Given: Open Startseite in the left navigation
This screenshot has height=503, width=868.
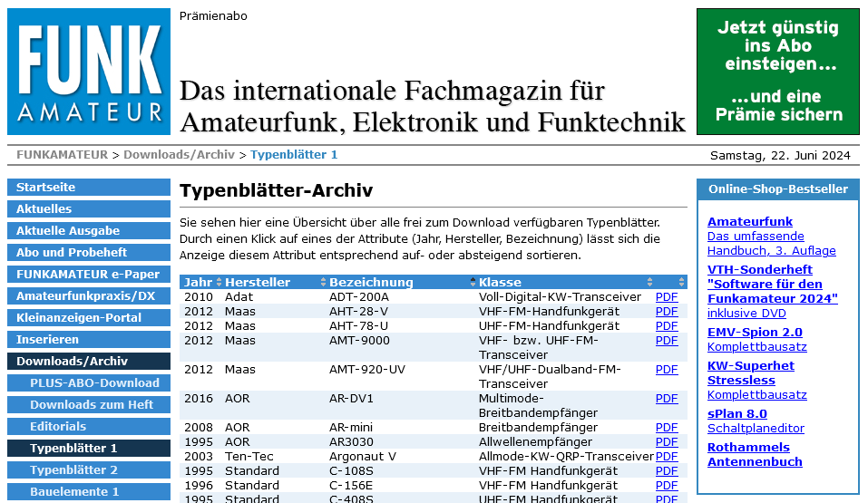Looking at the screenshot, I should coord(89,187).
